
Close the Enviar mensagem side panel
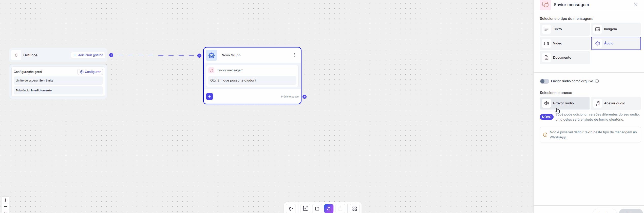tap(636, 5)
